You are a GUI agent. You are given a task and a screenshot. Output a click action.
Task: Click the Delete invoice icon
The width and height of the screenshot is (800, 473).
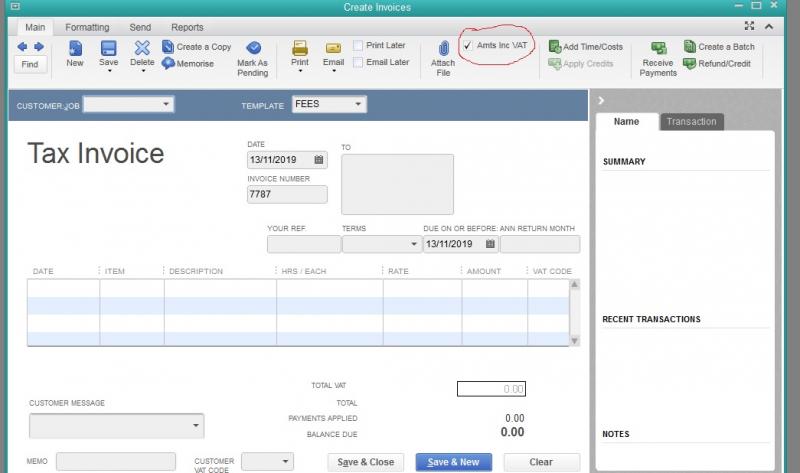(x=142, y=48)
